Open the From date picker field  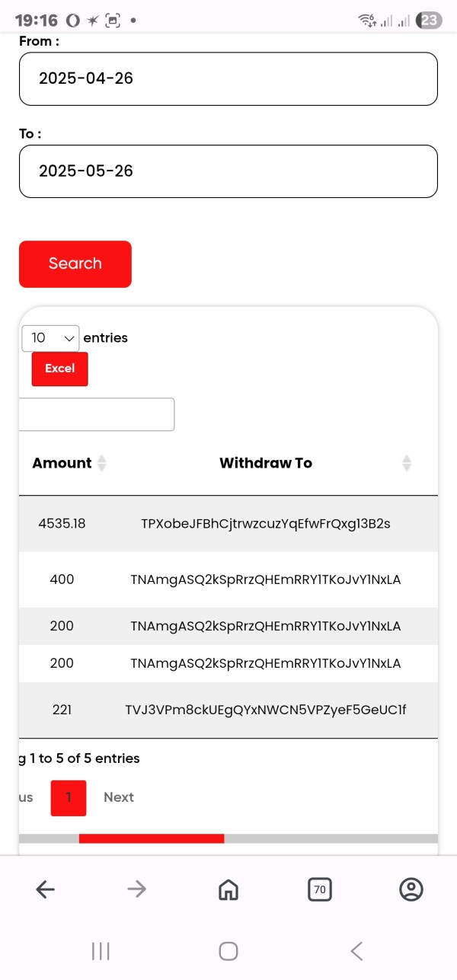pos(228,78)
